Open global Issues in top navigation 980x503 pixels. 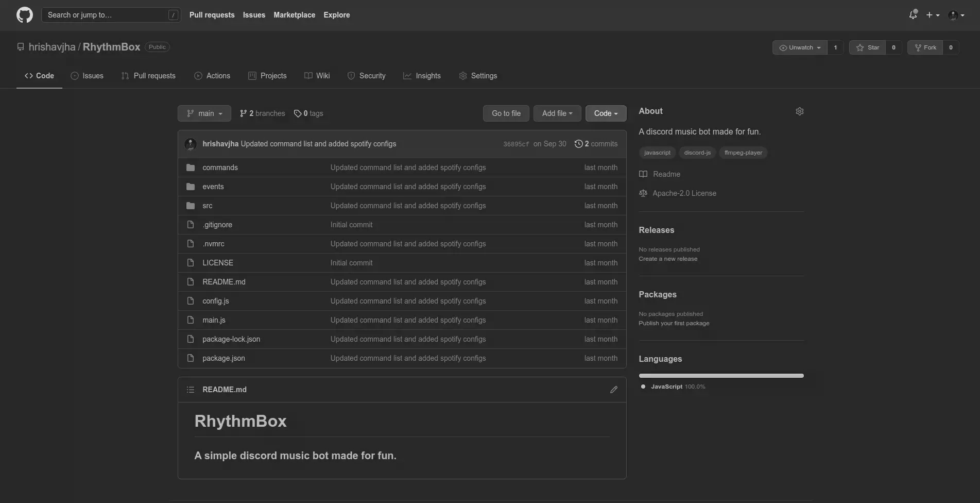(254, 15)
